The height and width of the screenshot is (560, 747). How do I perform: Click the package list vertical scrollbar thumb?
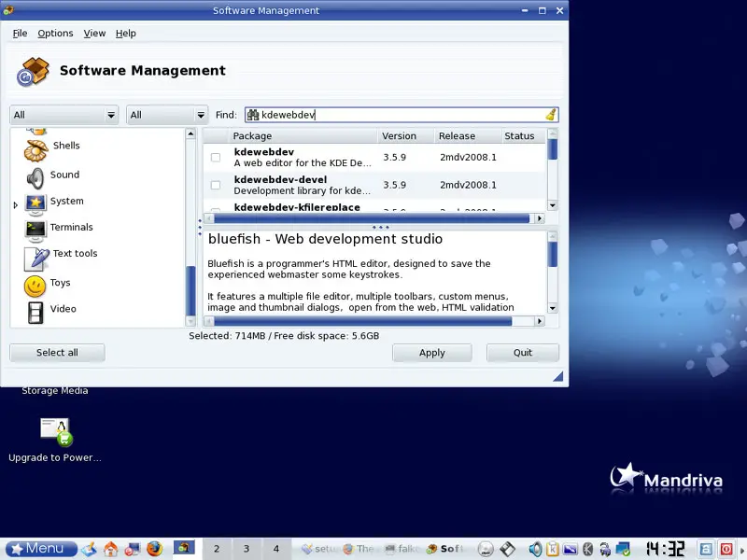point(553,149)
